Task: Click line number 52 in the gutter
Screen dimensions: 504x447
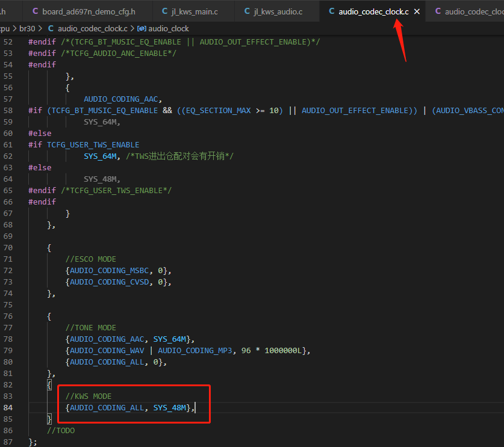Action: point(8,42)
